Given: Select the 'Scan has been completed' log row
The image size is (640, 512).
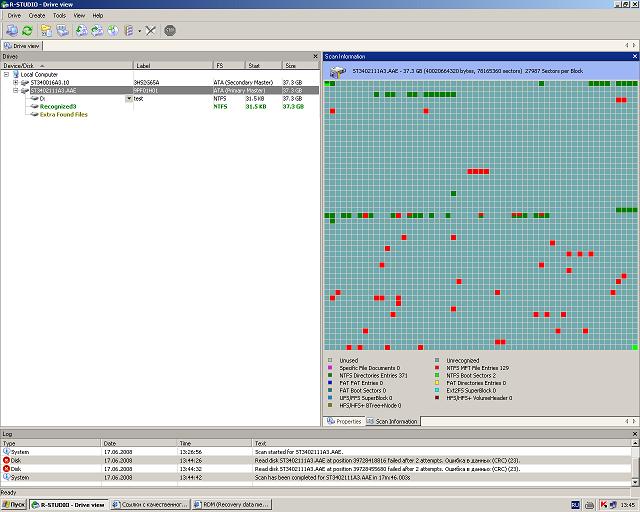Looking at the screenshot, I should [316, 477].
